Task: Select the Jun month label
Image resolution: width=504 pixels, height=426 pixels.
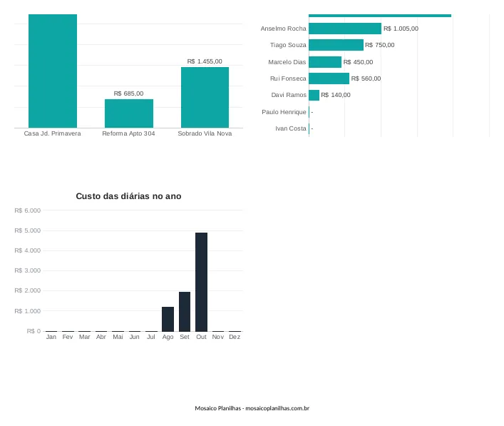Action: (134, 337)
